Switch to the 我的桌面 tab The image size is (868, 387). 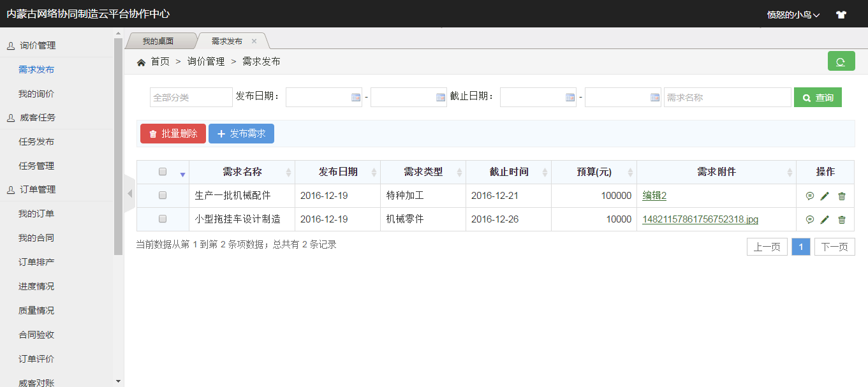pos(158,41)
